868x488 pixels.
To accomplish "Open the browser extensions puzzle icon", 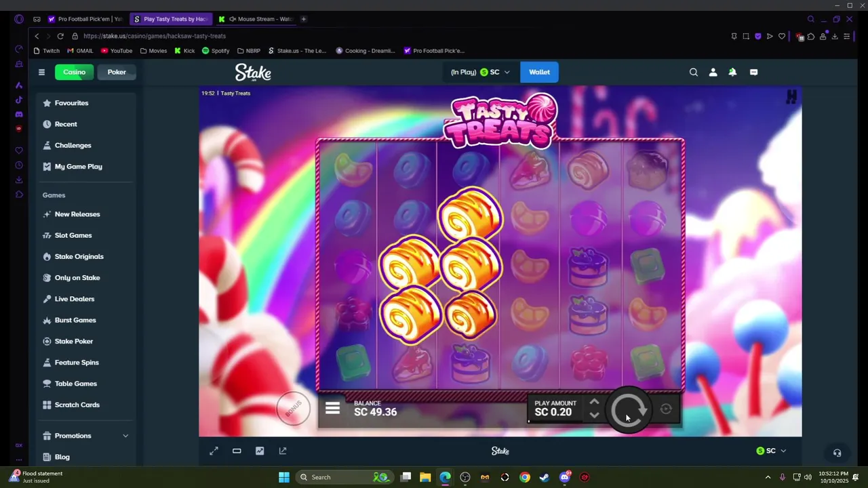I will [x=811, y=36].
